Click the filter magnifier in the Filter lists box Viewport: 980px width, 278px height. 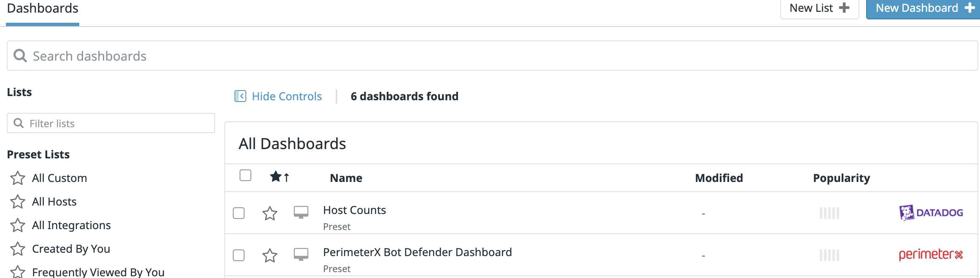pyautogui.click(x=19, y=123)
